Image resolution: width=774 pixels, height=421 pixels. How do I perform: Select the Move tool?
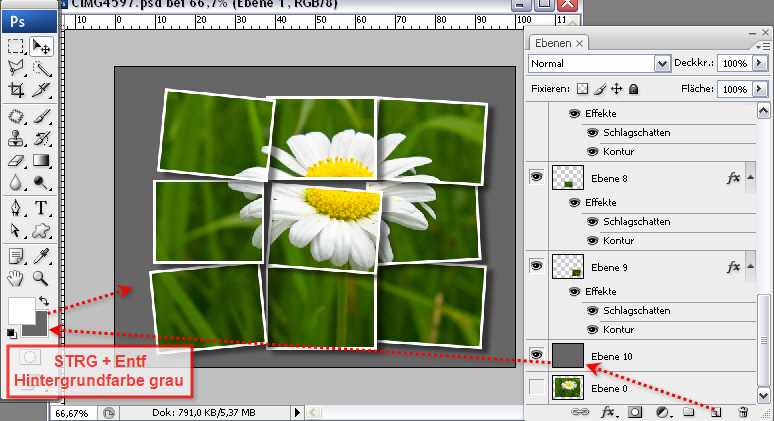click(41, 46)
